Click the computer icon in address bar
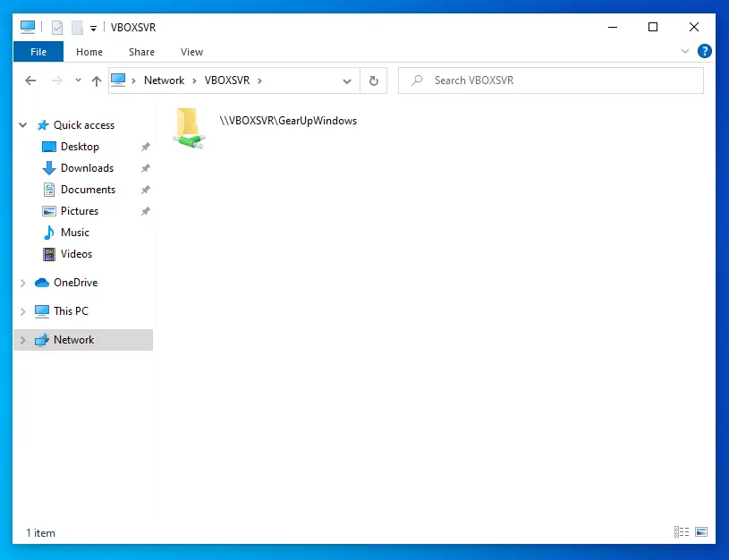The width and height of the screenshot is (729, 560). click(x=118, y=80)
